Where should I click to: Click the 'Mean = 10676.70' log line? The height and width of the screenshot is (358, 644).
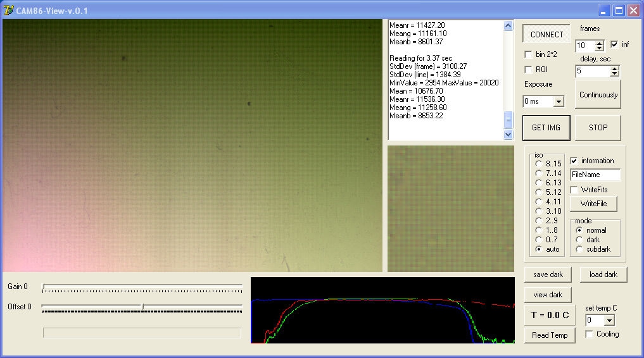[416, 91]
